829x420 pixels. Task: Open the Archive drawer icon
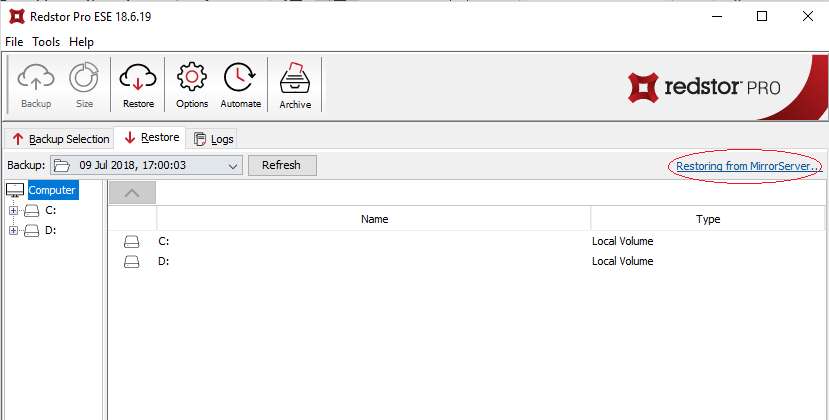pyautogui.click(x=295, y=78)
